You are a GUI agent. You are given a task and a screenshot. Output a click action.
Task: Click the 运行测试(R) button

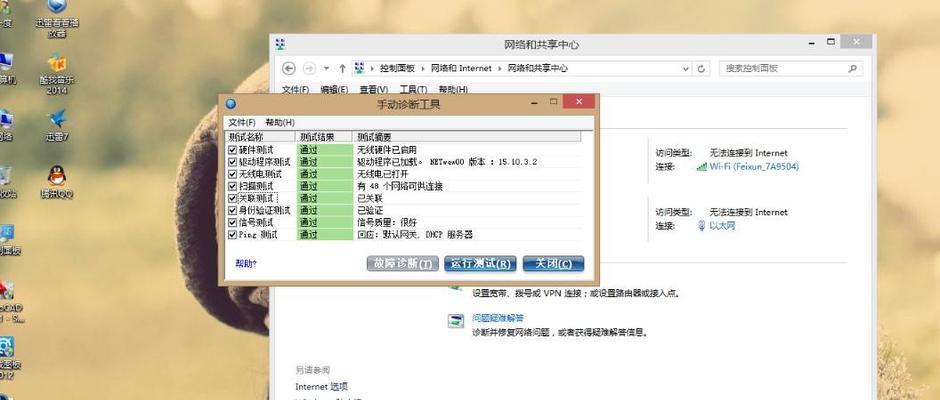point(480,263)
